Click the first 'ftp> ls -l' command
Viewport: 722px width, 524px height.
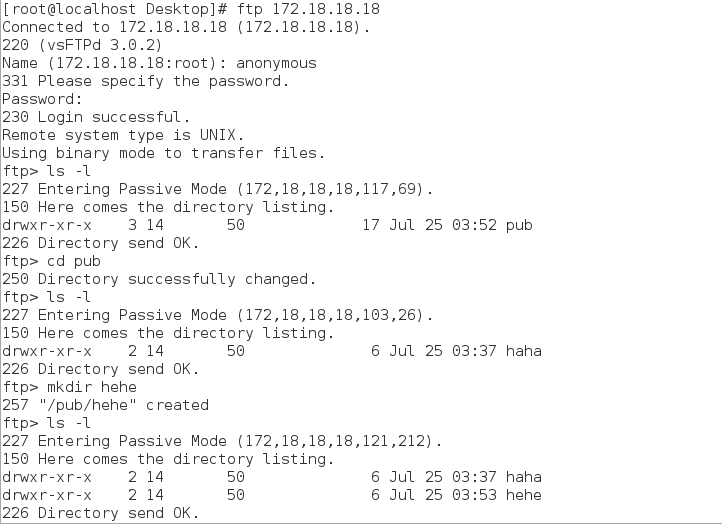click(x=47, y=171)
